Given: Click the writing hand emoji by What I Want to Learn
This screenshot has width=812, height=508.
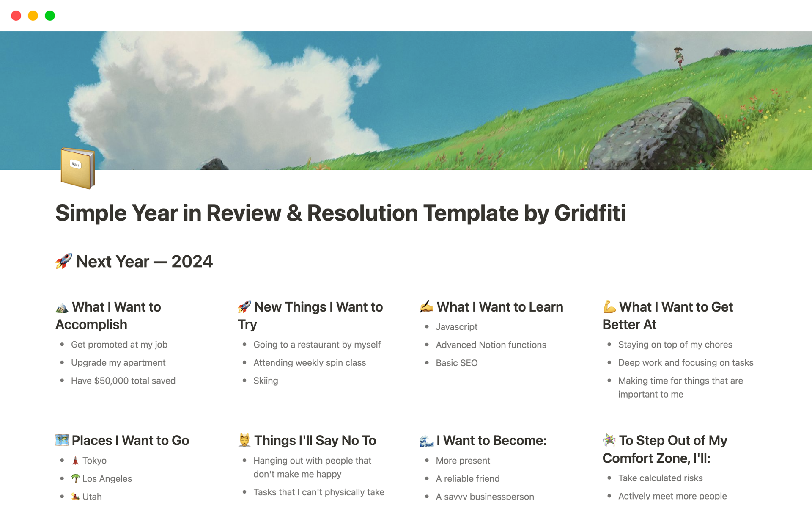Looking at the screenshot, I should tap(426, 306).
